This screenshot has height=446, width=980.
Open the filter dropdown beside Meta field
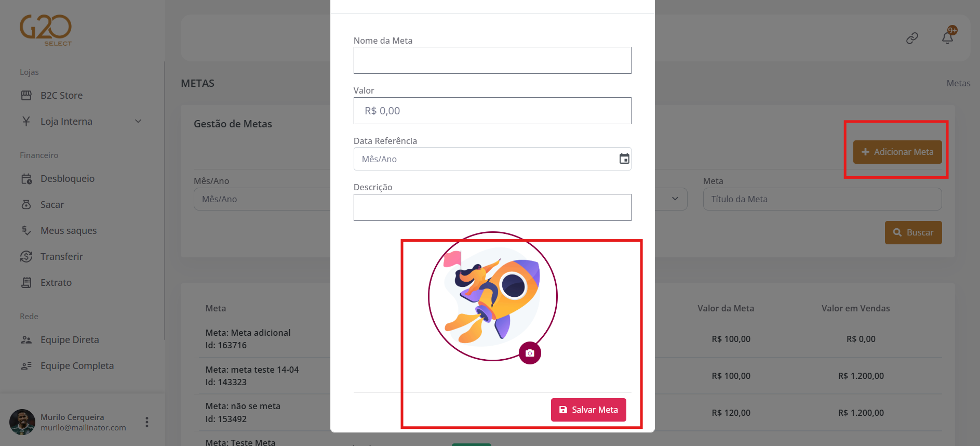(674, 199)
